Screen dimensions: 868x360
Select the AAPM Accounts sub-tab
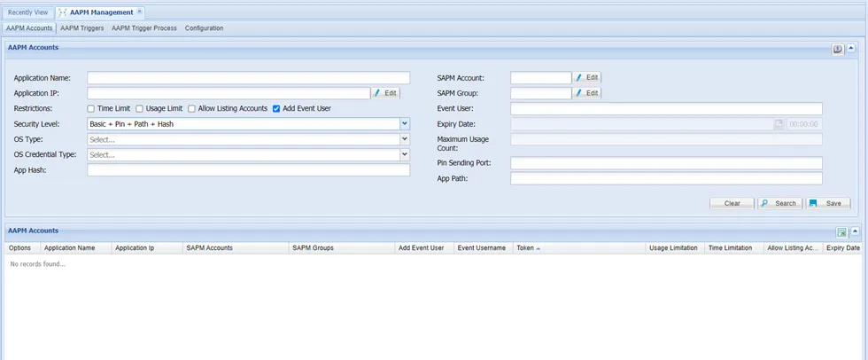click(29, 27)
